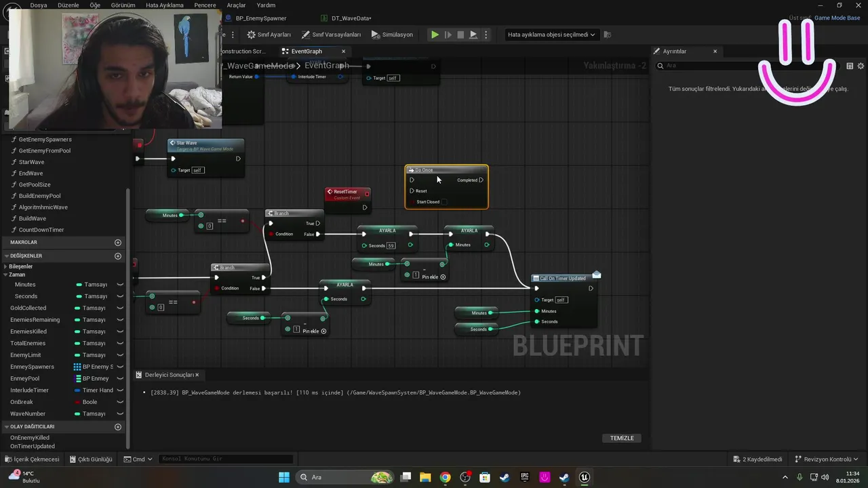Open the Hata Ayıklama menu
Screen dimensions: 868x488
pos(165,5)
